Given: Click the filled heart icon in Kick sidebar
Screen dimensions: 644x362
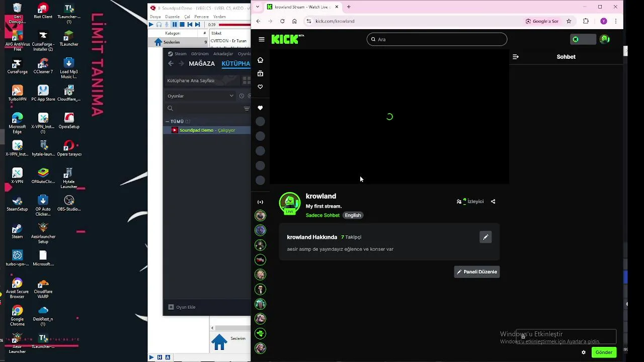Looking at the screenshot, I should [x=260, y=108].
